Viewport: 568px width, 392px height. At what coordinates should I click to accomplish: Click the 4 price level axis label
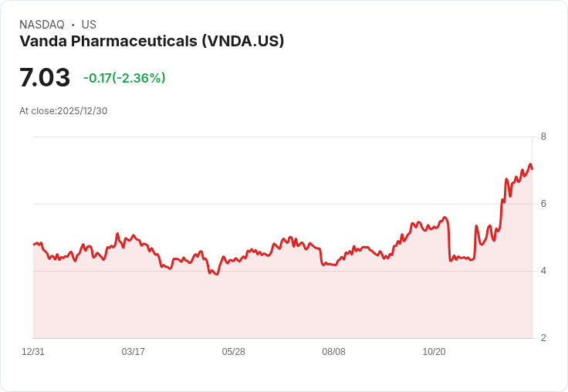click(x=543, y=271)
